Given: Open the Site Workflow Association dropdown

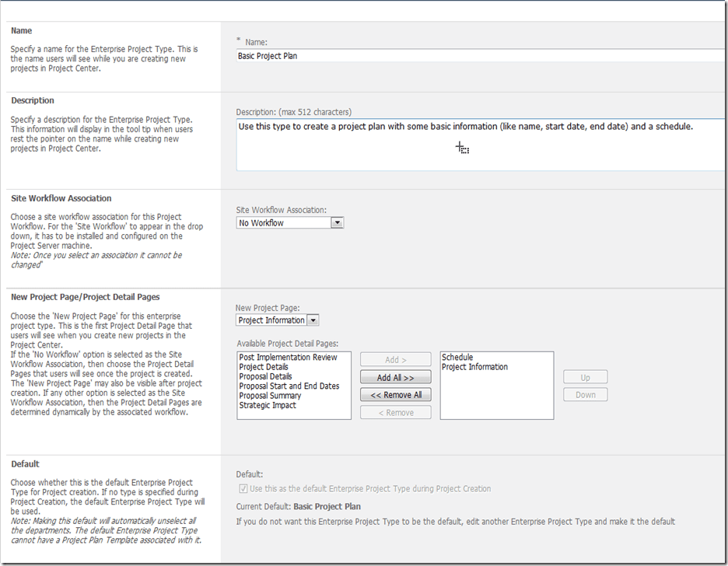Looking at the screenshot, I should [289, 223].
